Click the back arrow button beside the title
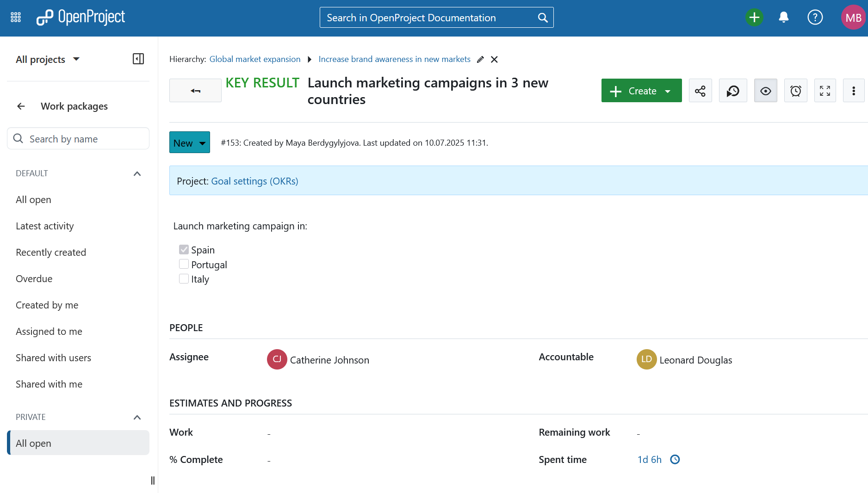Image resolution: width=868 pixels, height=493 pixels. coord(195,91)
